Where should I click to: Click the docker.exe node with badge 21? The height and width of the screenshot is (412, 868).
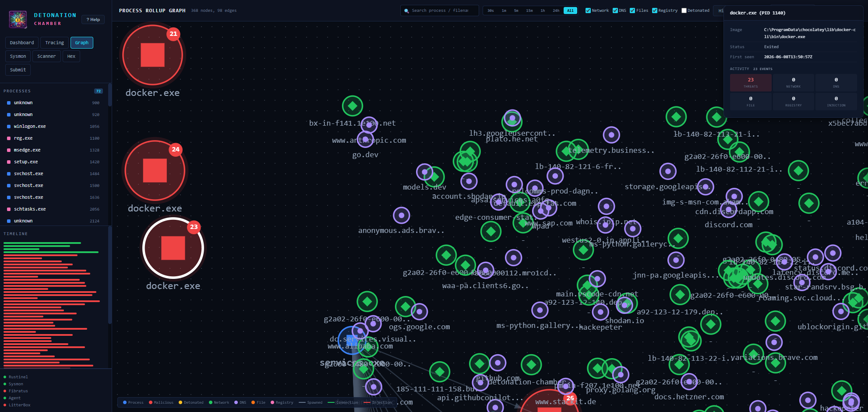click(152, 55)
